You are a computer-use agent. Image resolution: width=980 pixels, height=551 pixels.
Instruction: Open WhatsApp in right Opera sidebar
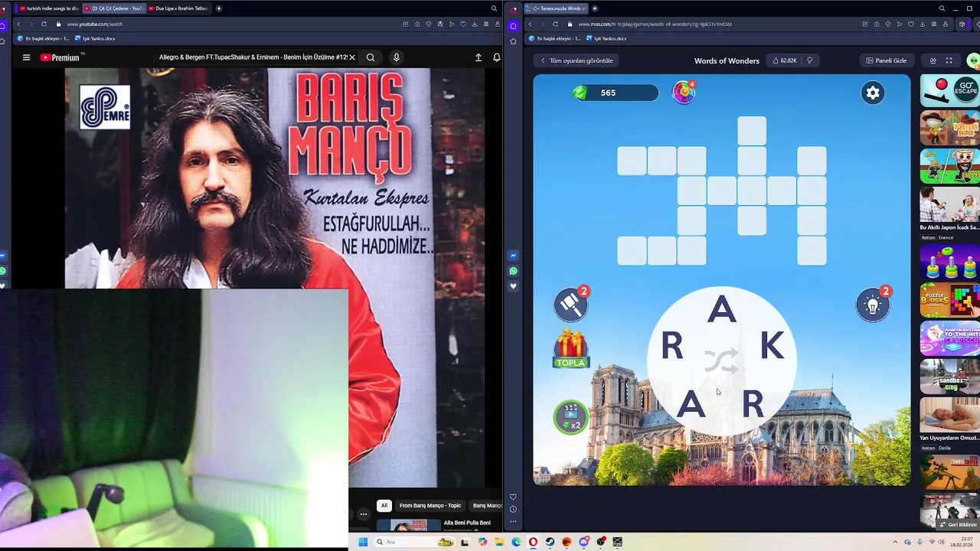point(513,271)
